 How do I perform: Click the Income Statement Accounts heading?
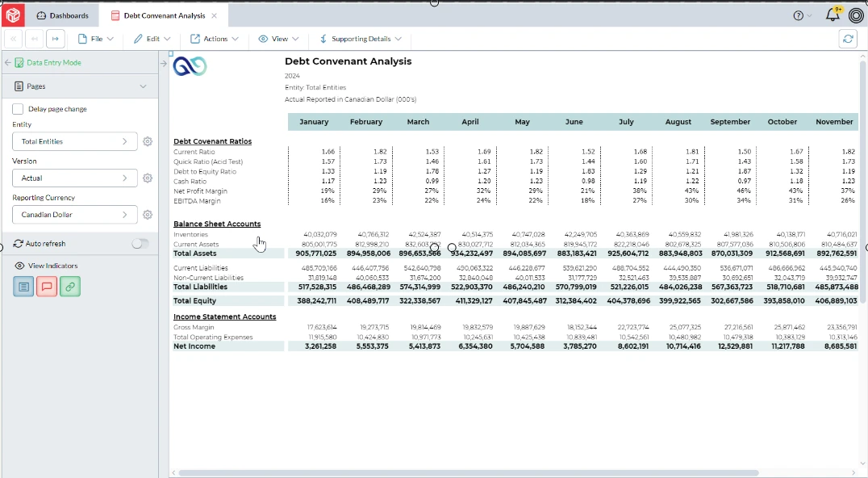225,317
